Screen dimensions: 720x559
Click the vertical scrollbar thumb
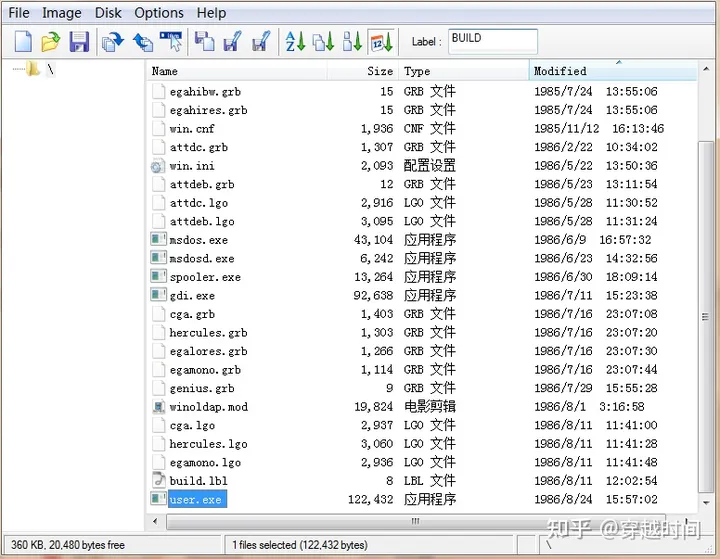[705, 317]
